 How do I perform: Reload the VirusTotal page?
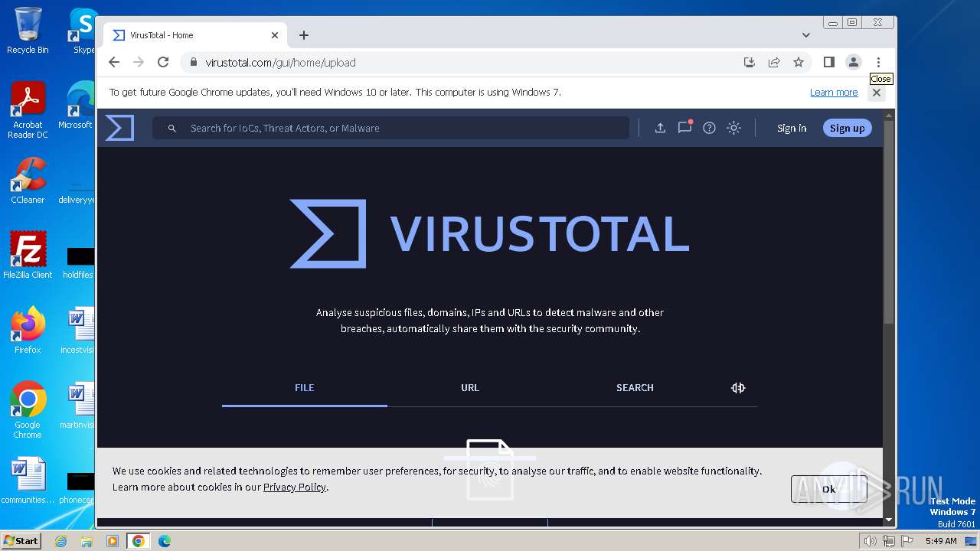pos(163,62)
